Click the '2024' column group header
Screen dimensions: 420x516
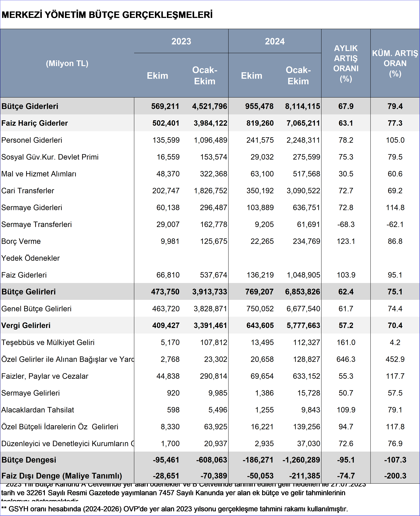click(275, 41)
